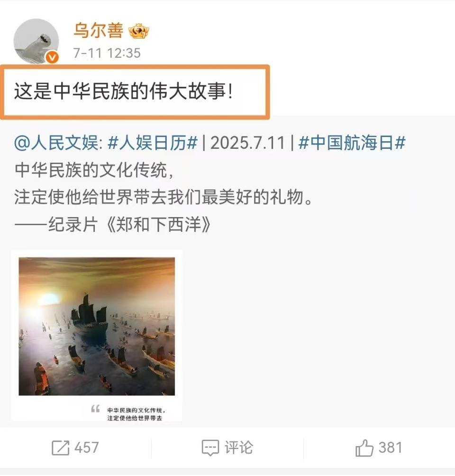
Task: Open 乌尔善's profile avatar
Action: click(x=36, y=41)
